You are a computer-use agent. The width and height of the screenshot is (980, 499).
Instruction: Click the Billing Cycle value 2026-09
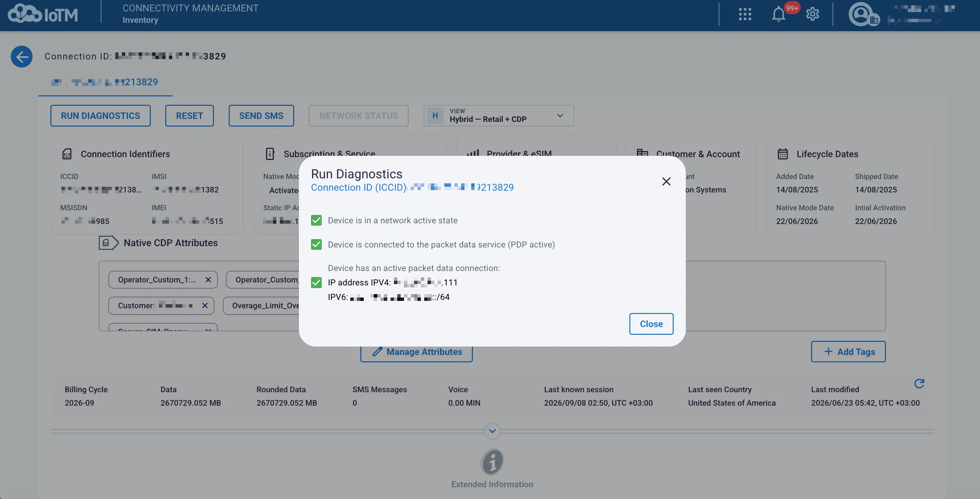coord(79,403)
